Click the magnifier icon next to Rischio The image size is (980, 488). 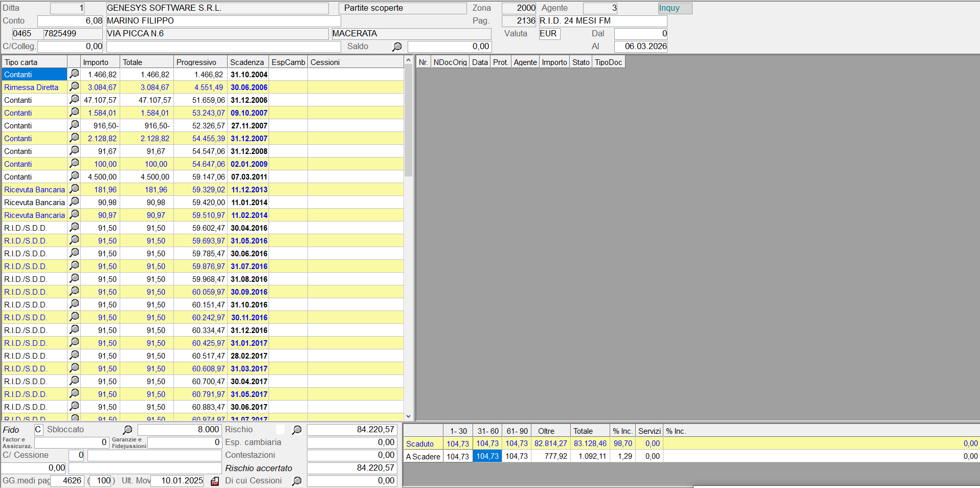click(297, 430)
